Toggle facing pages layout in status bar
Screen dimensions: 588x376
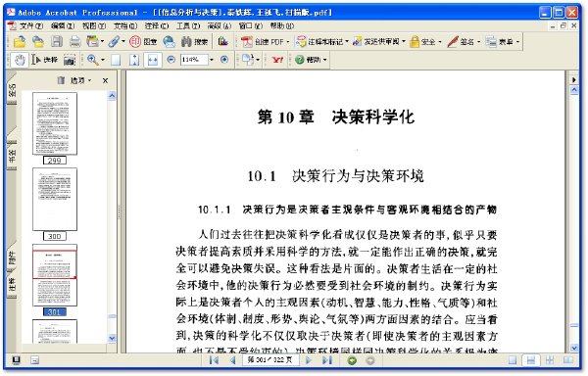[568, 360]
